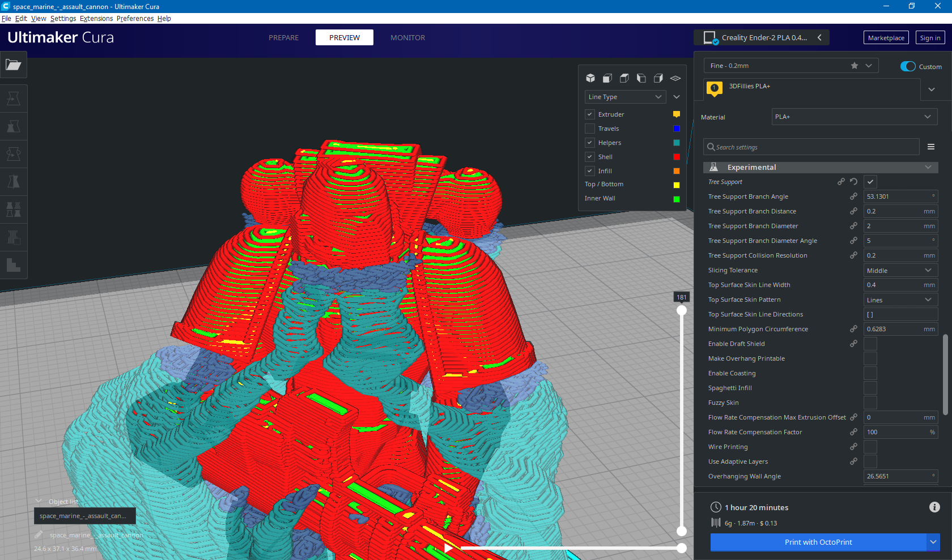
Task: Click the Tree Support Branch Angle value field
Action: [x=900, y=196]
